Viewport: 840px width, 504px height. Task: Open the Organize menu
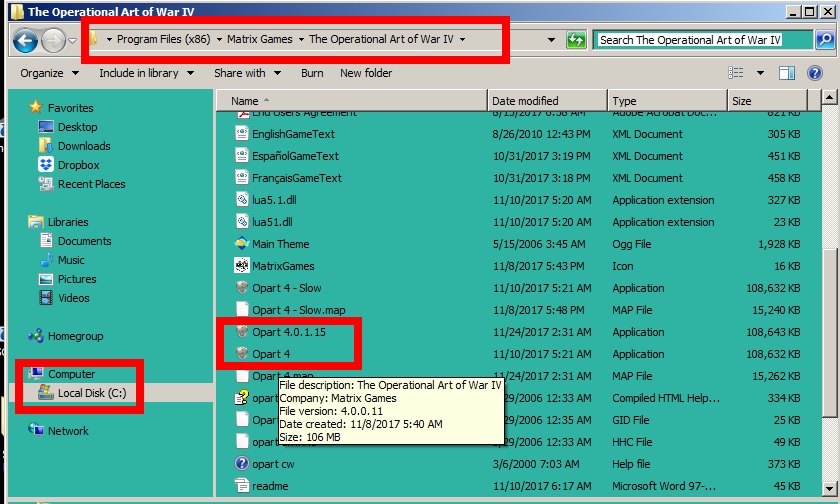(x=49, y=73)
